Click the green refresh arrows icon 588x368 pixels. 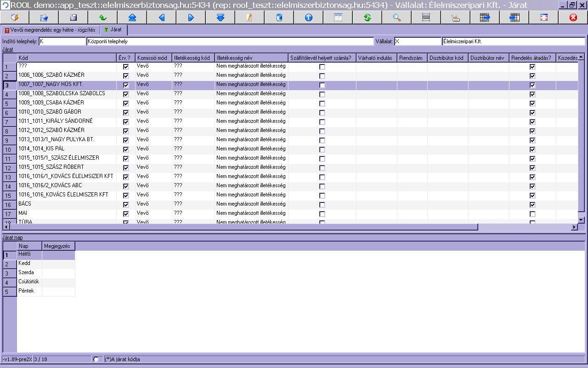click(367, 17)
